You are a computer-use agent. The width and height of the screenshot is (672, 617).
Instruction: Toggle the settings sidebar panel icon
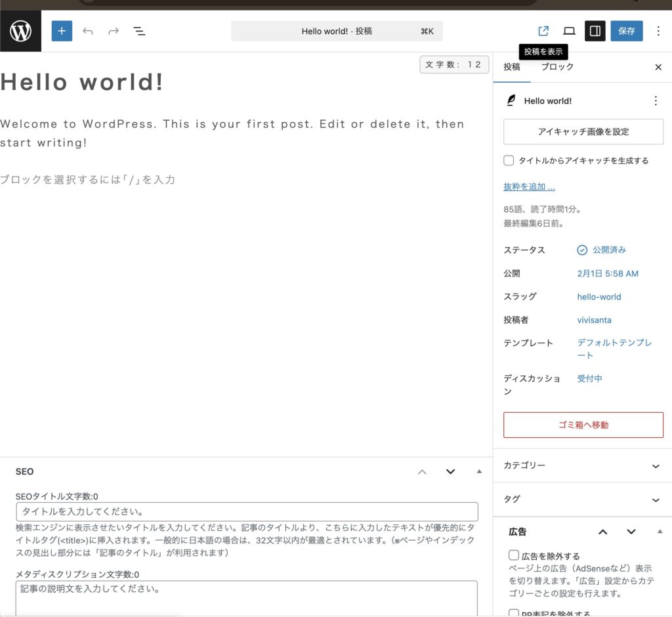point(595,31)
